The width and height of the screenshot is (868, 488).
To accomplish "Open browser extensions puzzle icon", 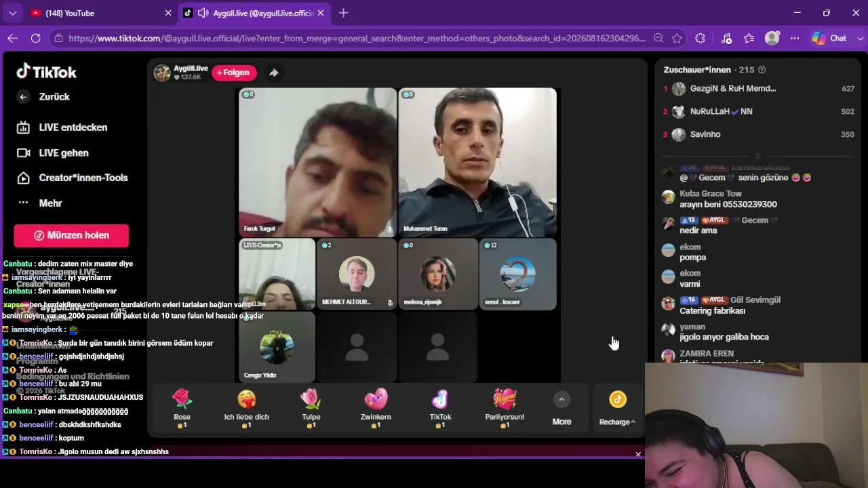I will (x=701, y=39).
